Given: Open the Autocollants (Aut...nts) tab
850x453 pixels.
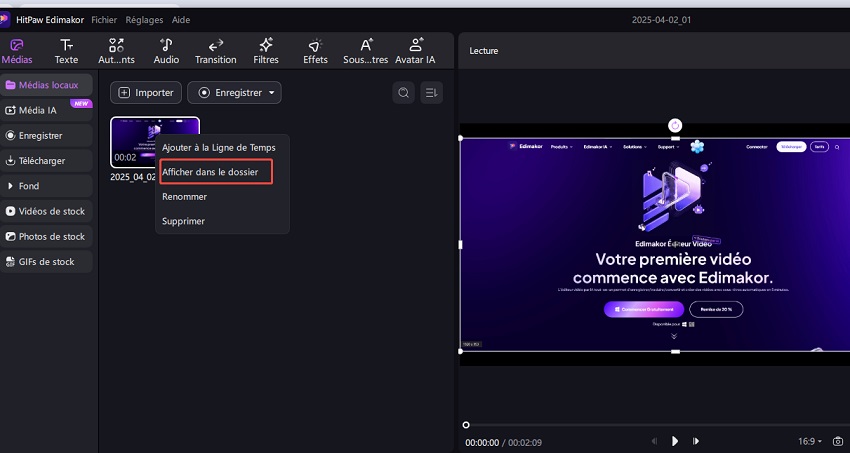Looking at the screenshot, I should pyautogui.click(x=116, y=51).
